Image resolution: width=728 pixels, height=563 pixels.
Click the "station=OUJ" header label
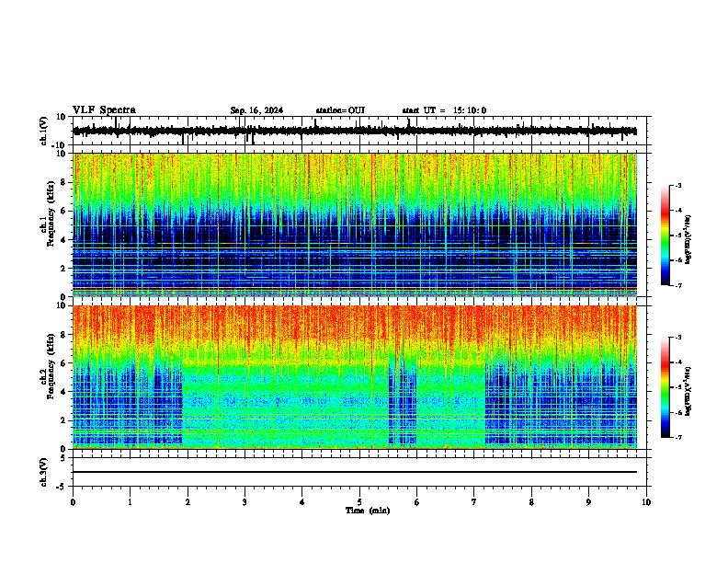click(x=340, y=110)
